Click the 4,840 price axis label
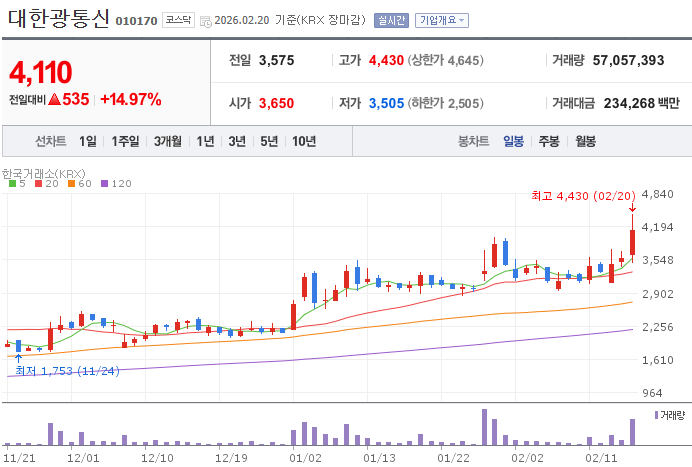 658,194
